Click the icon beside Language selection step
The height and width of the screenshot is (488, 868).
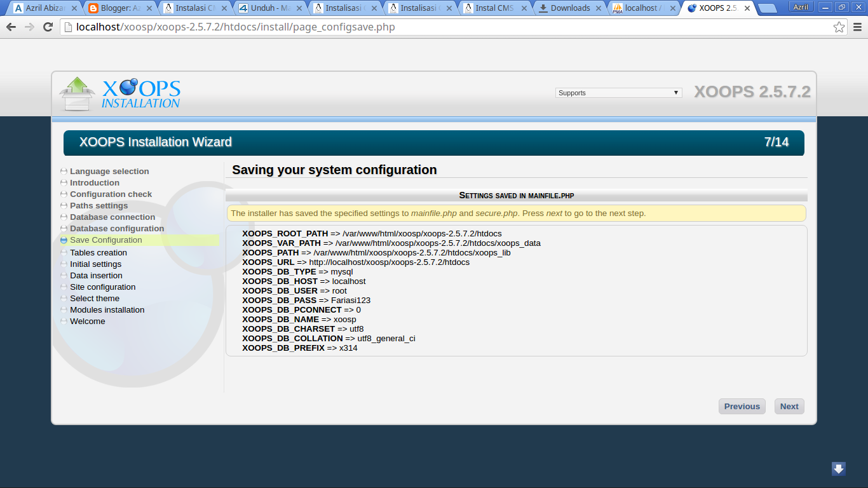pos(64,172)
